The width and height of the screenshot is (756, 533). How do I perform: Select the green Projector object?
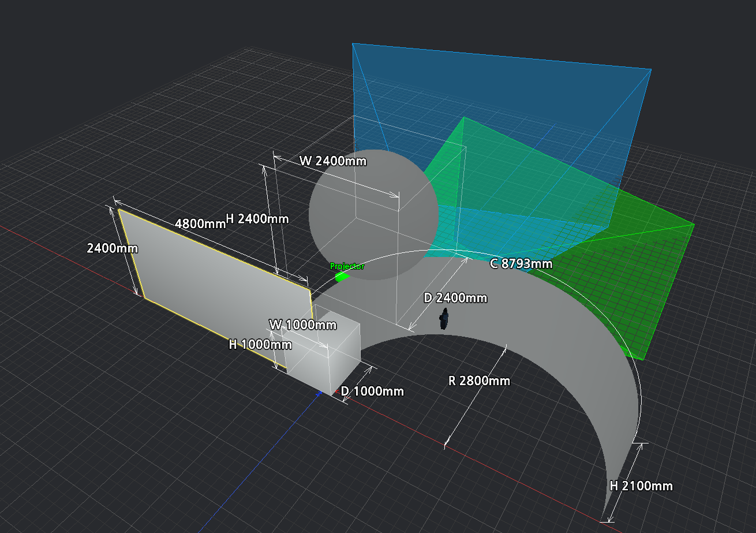coord(342,277)
